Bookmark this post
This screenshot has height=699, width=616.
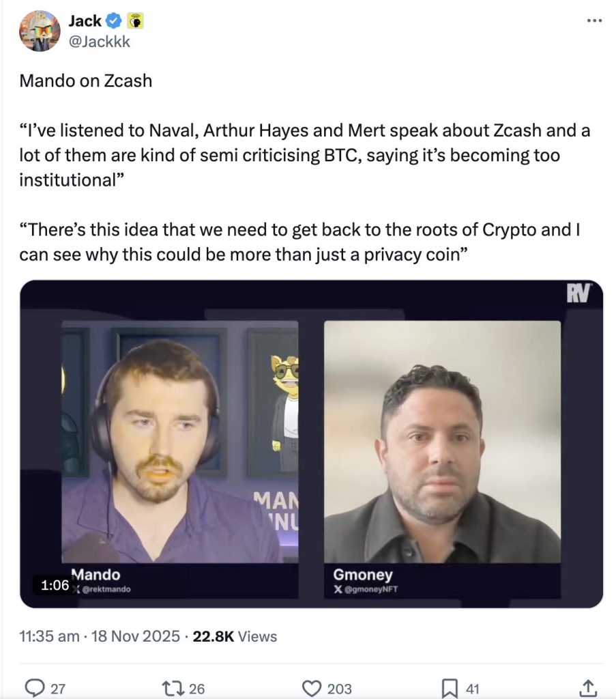(x=449, y=688)
